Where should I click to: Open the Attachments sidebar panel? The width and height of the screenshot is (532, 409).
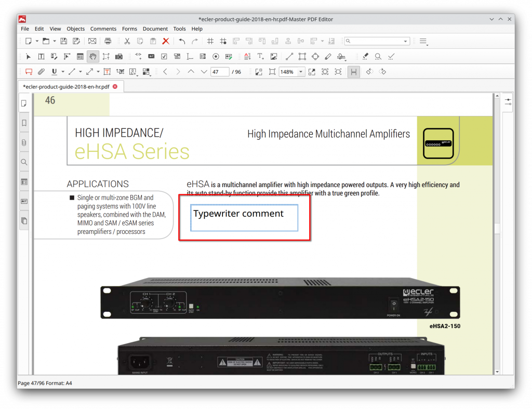pos(23,142)
